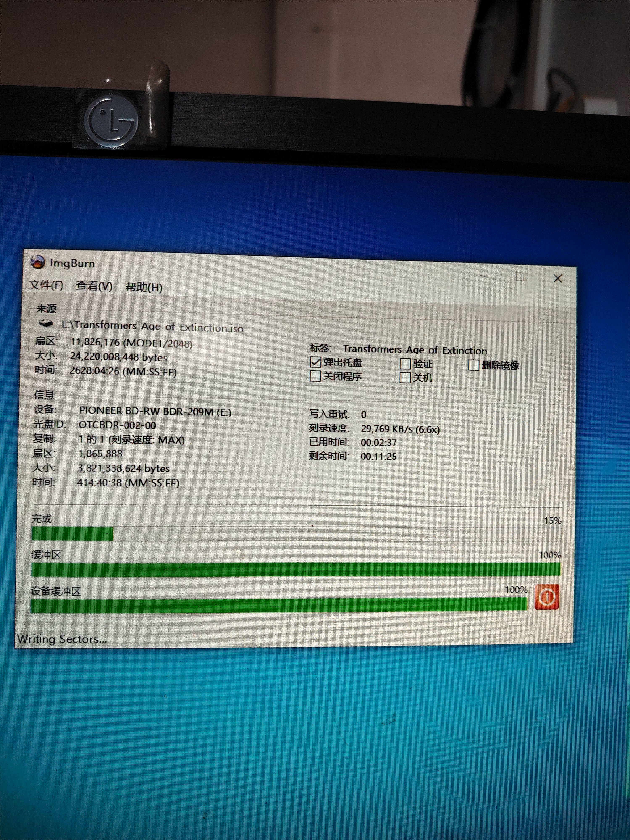Enable the 关机 checkbox
This screenshot has height=840, width=630.
(x=405, y=377)
